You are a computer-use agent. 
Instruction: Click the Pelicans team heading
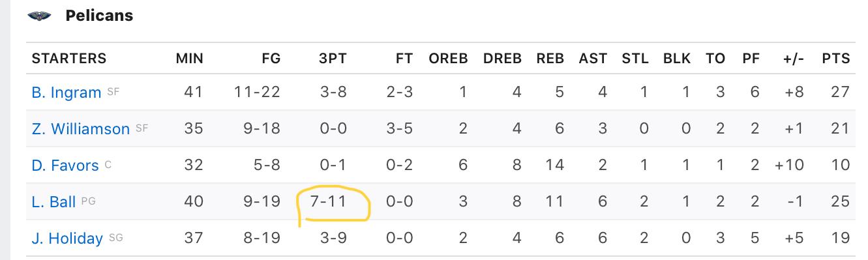[99, 16]
